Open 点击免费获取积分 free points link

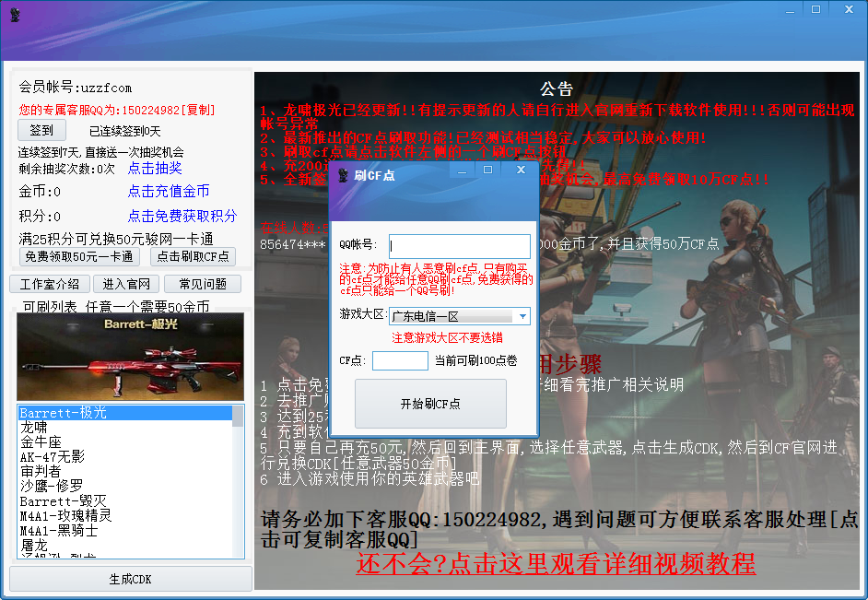click(x=181, y=216)
